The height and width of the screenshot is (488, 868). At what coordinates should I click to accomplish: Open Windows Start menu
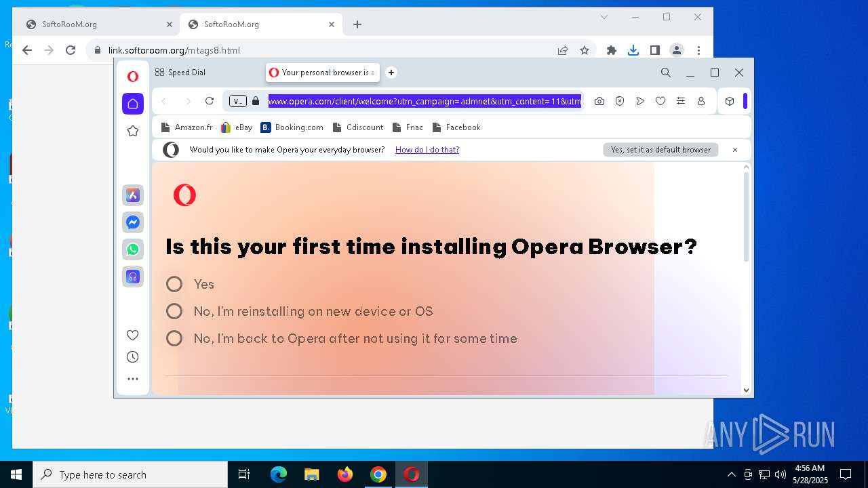tap(16, 474)
